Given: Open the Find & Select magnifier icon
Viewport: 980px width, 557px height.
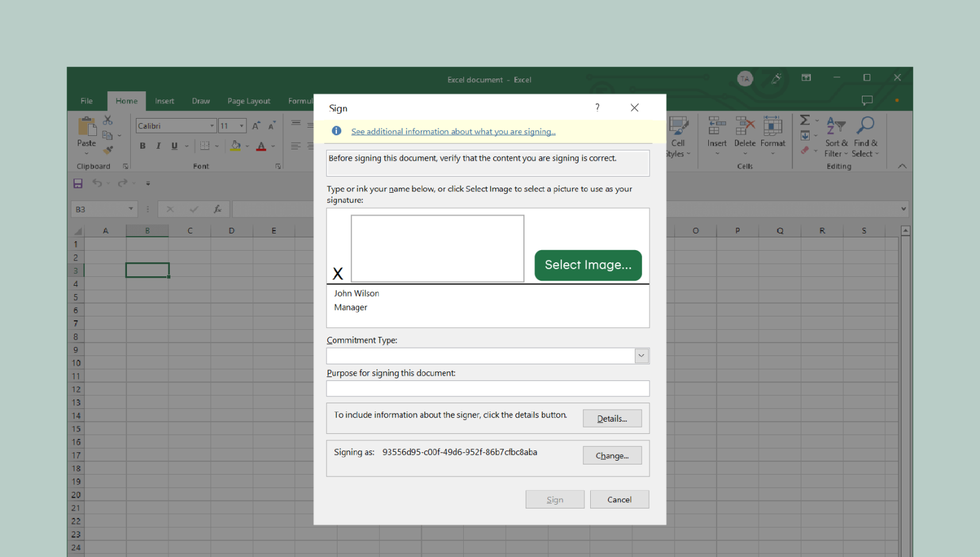Looking at the screenshot, I should point(865,125).
